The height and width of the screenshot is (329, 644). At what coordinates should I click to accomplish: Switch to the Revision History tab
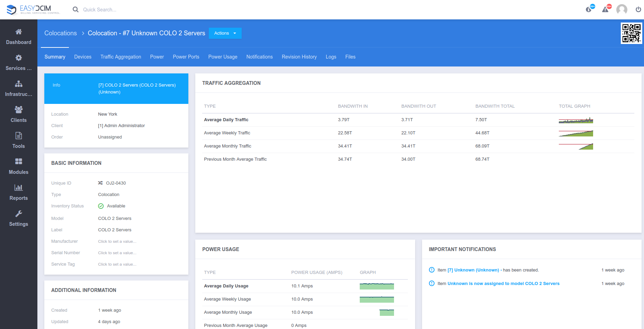(299, 57)
